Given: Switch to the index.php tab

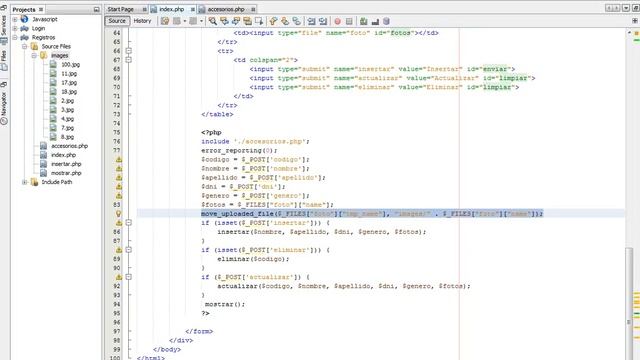Looking at the screenshot, I should tap(171, 9).
